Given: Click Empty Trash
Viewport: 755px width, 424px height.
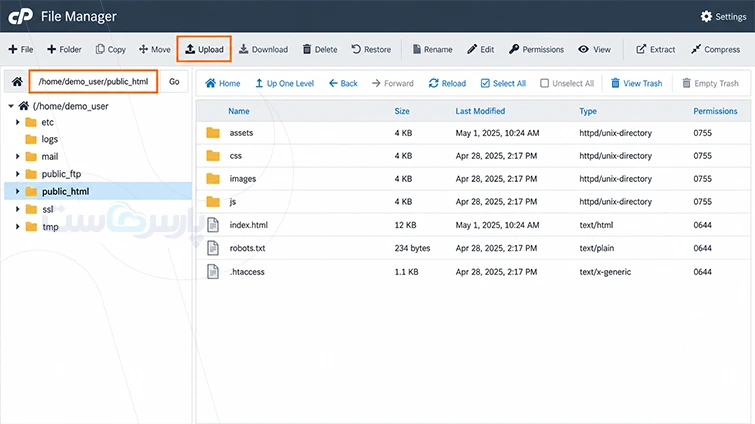Looking at the screenshot, I should [x=710, y=83].
